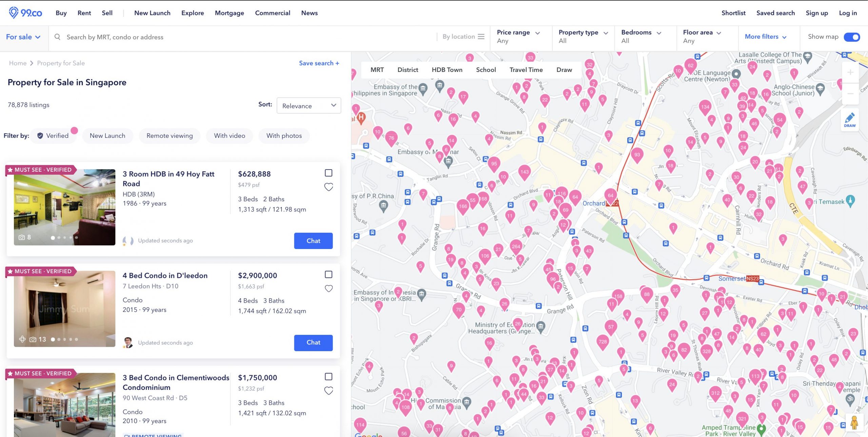
Task: Chat about the D'leedon condo
Action: coord(313,343)
